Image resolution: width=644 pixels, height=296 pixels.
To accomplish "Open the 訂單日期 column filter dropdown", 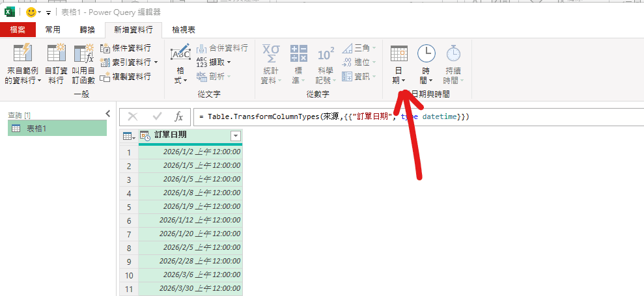I will click(235, 135).
